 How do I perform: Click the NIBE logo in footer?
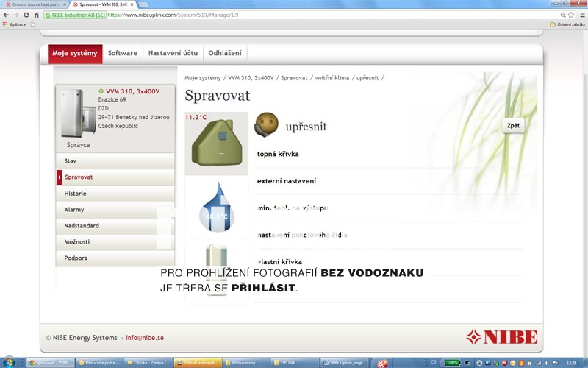tap(502, 337)
